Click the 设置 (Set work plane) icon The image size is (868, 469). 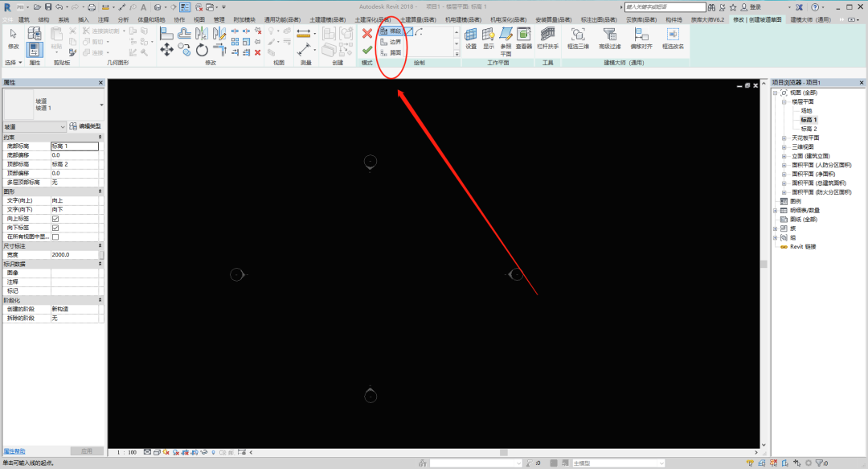click(470, 39)
